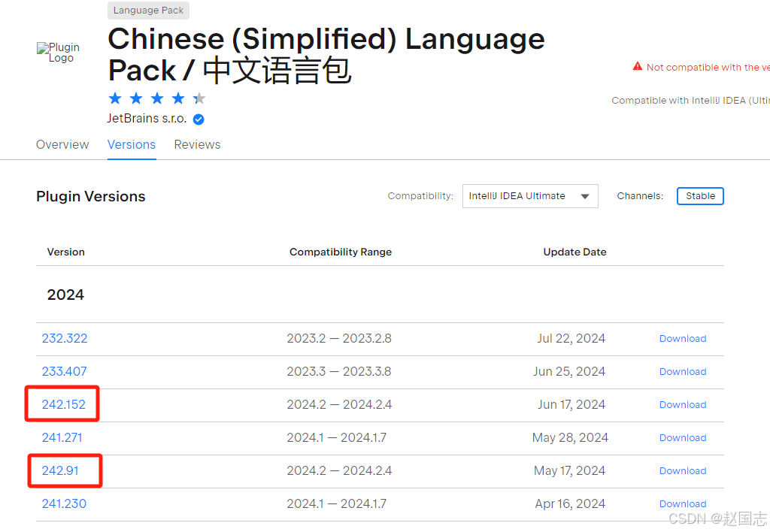Download the May 17, 2024 release
The image size is (770, 532).
[x=683, y=470]
